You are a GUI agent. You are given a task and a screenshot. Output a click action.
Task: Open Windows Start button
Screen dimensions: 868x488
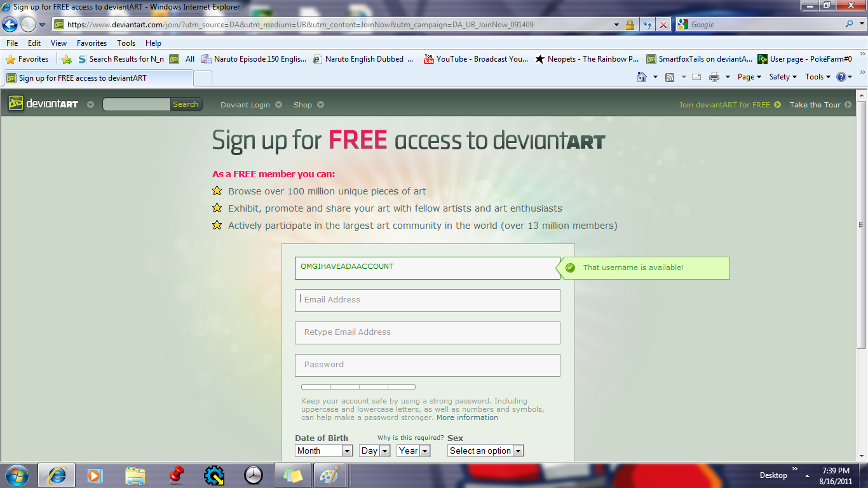point(17,475)
